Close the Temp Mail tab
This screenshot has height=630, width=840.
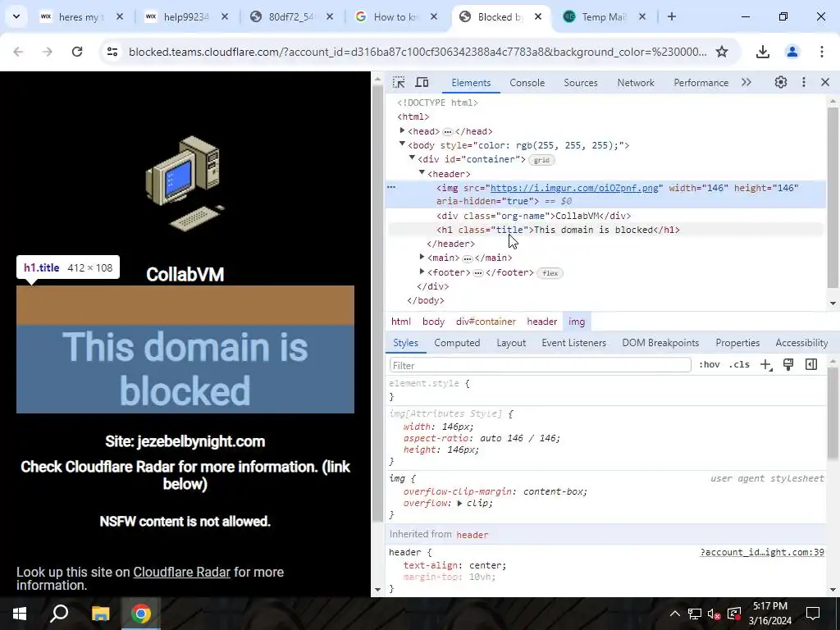pyautogui.click(x=642, y=16)
